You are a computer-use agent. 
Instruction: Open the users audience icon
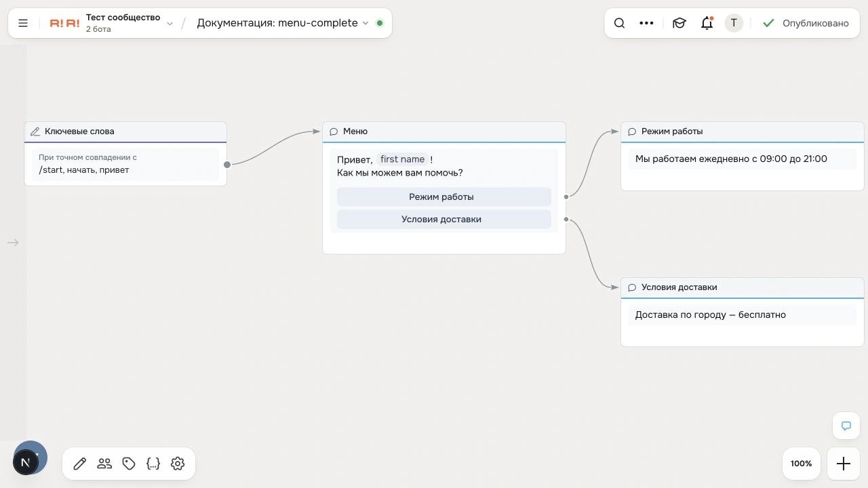click(x=104, y=464)
